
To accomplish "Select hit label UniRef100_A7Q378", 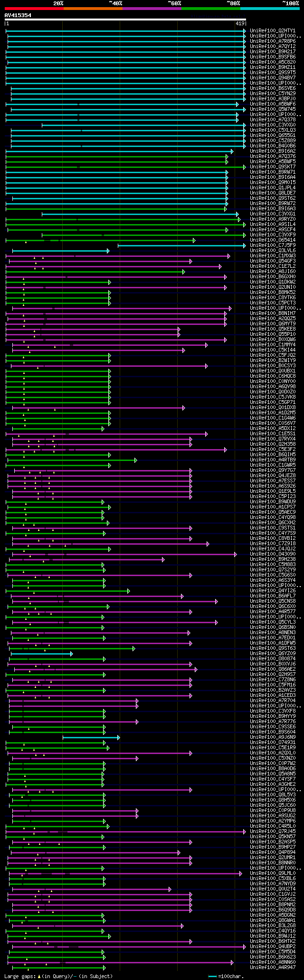I will point(273,119).
